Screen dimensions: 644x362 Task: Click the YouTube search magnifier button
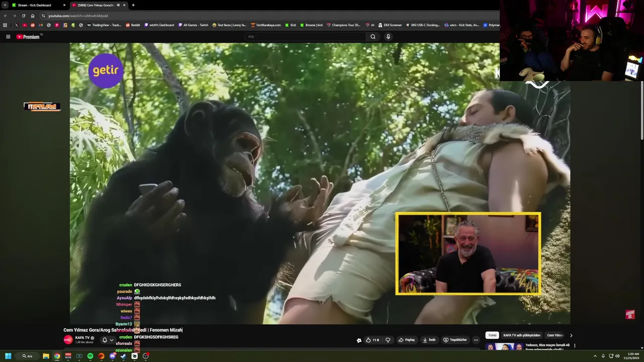click(373, 37)
